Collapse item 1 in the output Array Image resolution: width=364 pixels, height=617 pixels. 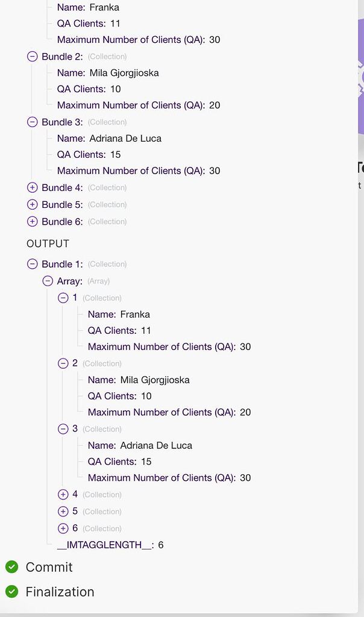[x=63, y=298]
